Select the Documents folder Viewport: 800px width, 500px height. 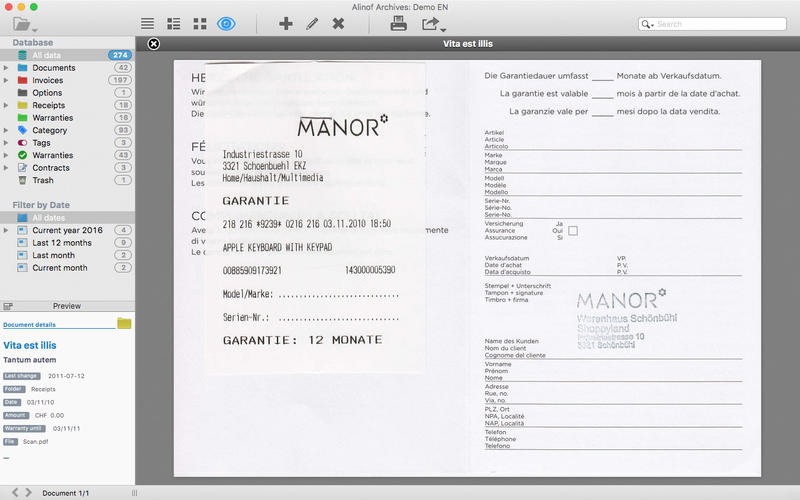[x=54, y=68]
